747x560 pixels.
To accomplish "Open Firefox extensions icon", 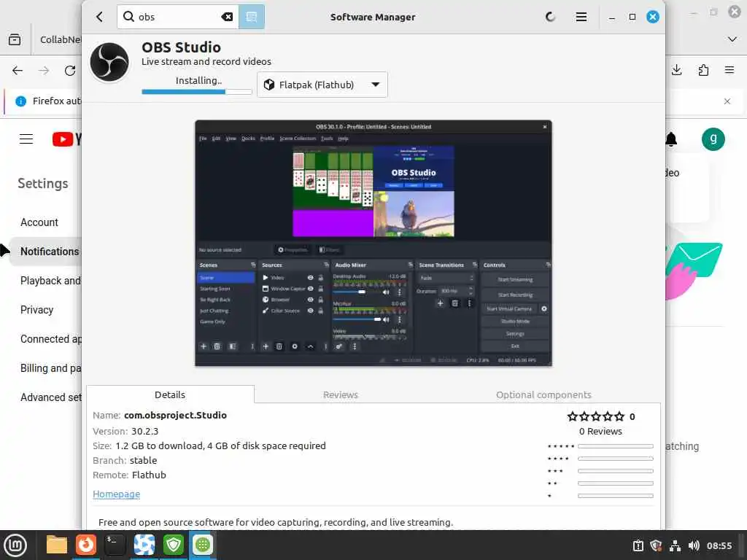I will [703, 71].
